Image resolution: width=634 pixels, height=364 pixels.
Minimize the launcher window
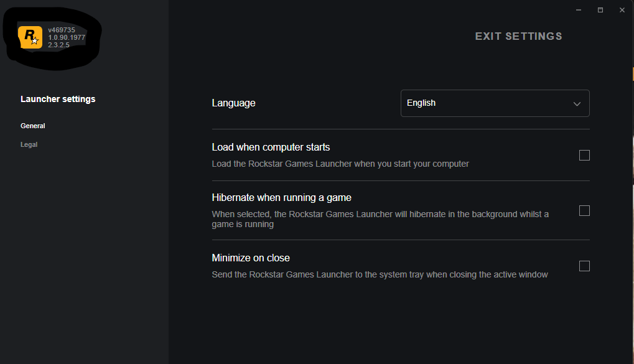coord(579,10)
